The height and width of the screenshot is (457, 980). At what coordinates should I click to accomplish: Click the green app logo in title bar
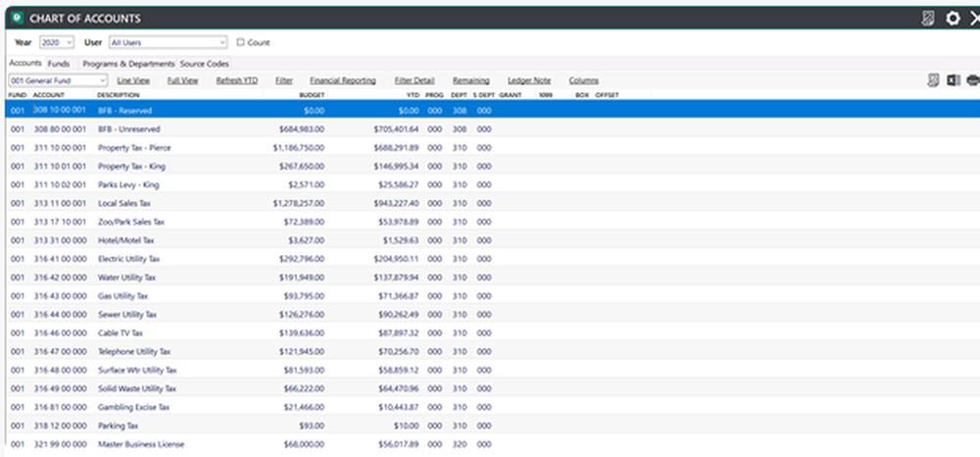(x=18, y=18)
